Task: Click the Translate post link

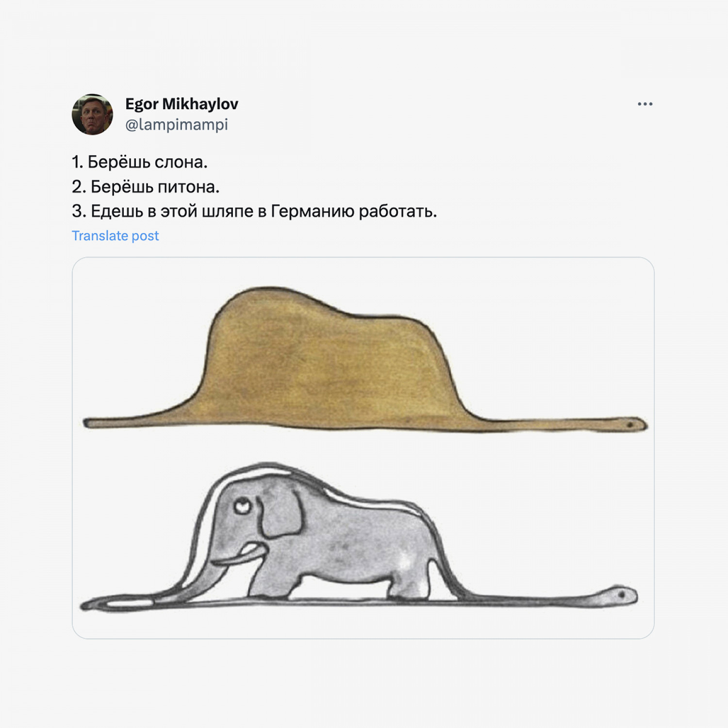Action: tap(116, 236)
